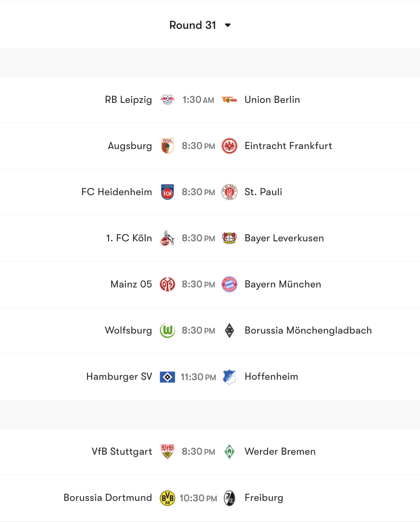Select the Mainz 05 team name
Image resolution: width=420 pixels, height=522 pixels.
click(x=131, y=284)
